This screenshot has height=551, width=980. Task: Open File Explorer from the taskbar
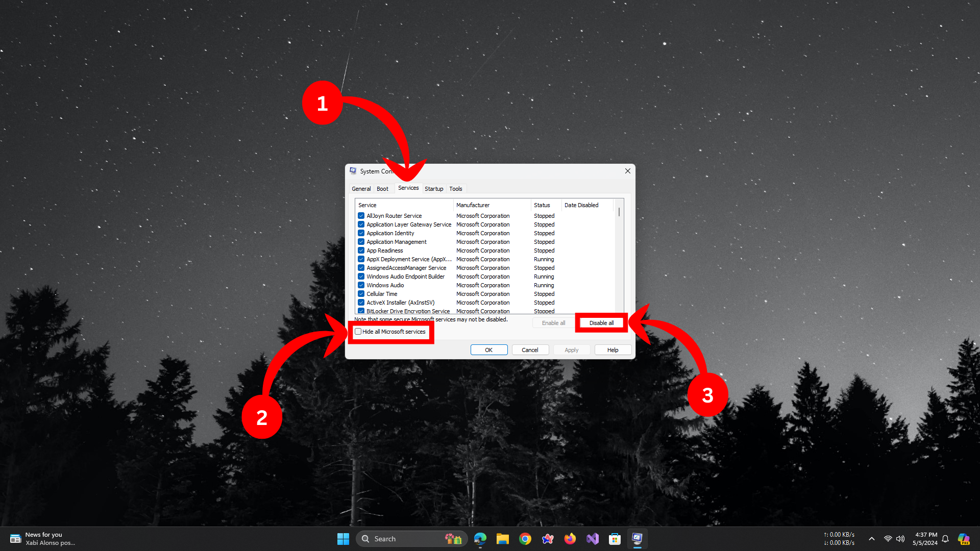point(502,539)
